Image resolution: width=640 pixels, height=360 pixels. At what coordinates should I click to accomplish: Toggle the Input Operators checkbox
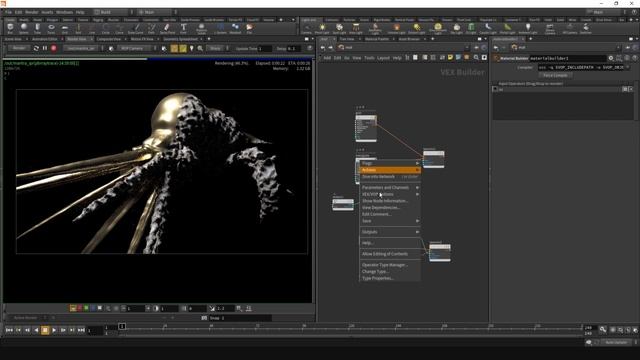click(495, 89)
